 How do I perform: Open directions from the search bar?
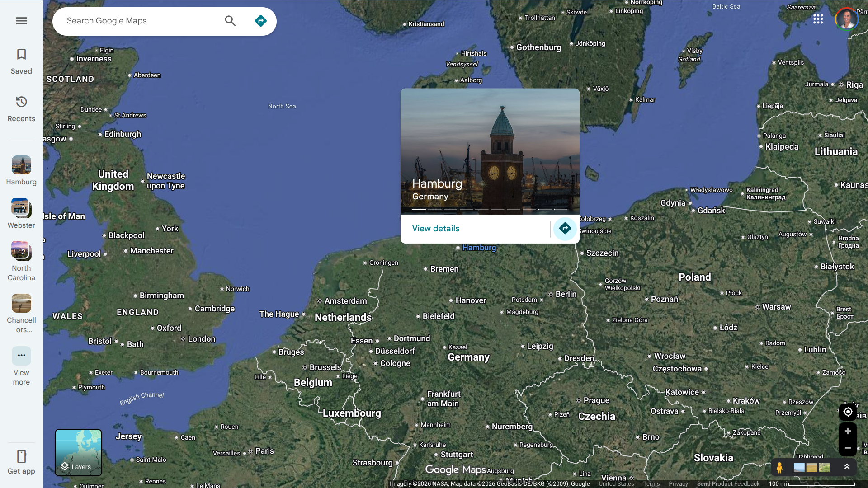point(260,21)
